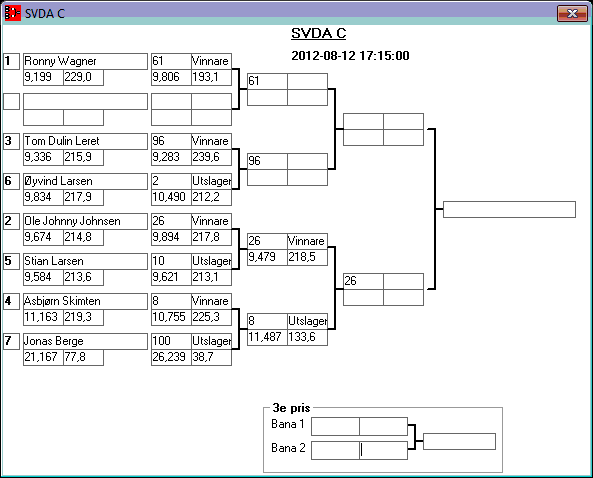Click the 9,479 time in semifinal box

point(267,257)
